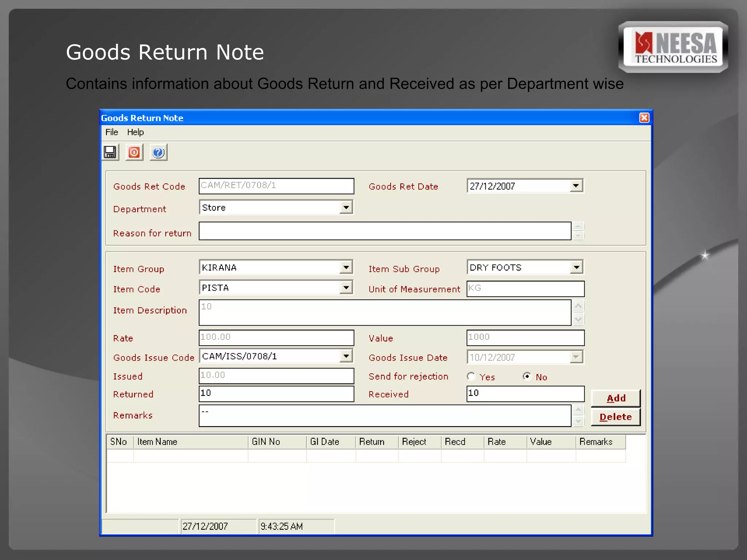Click the status bar time 9:43:25 AM

point(296,526)
